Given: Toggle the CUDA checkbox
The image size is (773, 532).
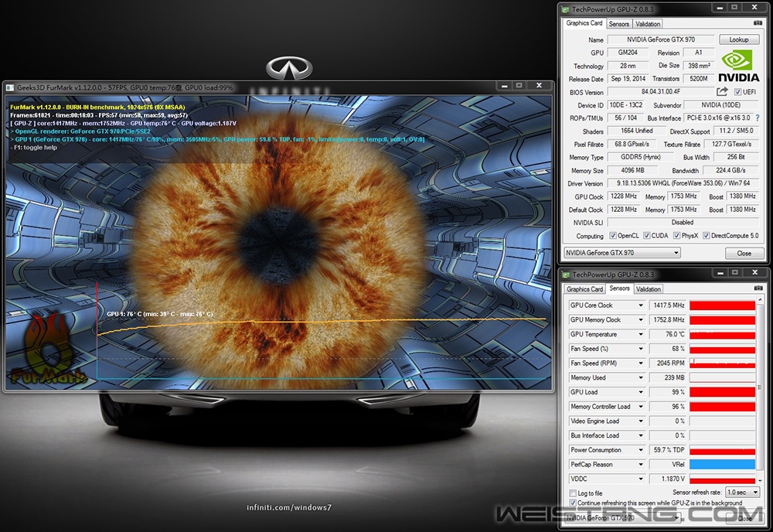Looking at the screenshot, I should [x=646, y=236].
